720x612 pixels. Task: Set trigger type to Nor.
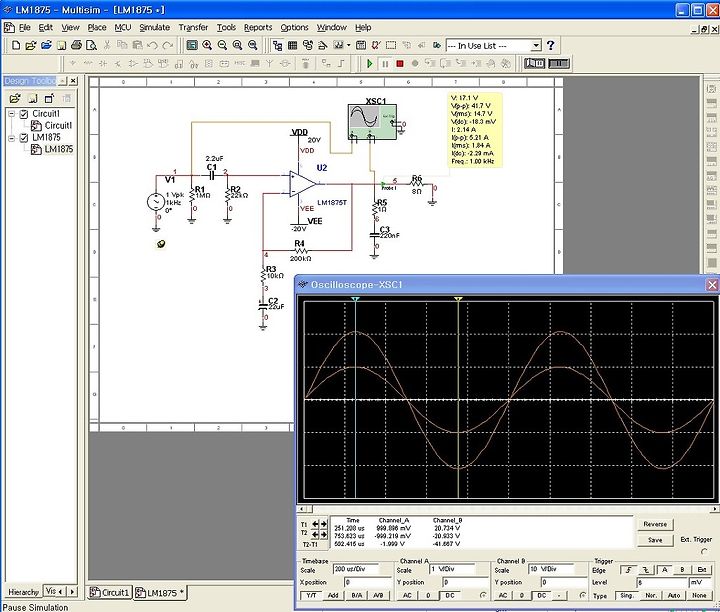pyautogui.click(x=651, y=595)
